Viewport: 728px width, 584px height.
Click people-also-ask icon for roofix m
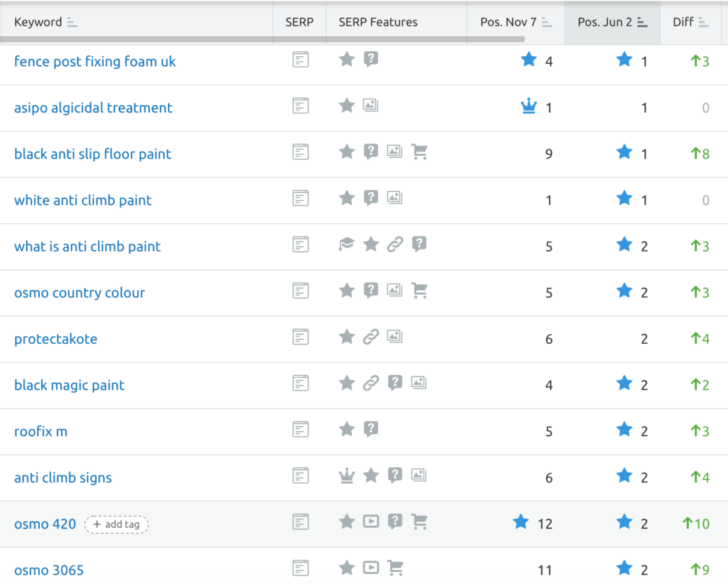370,430
